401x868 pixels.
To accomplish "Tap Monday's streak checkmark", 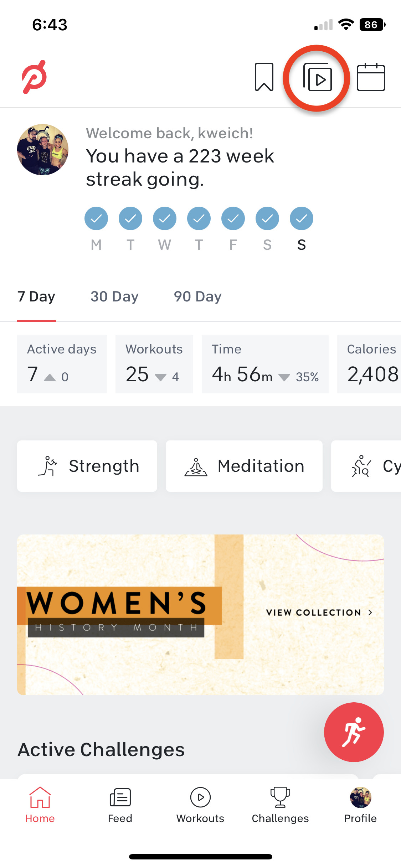I will [x=96, y=218].
